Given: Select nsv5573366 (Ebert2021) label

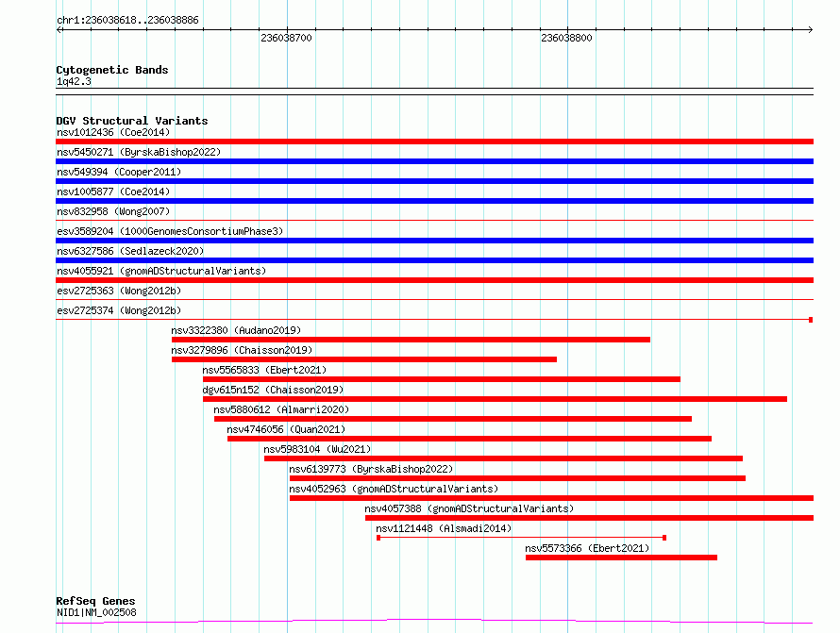Looking at the screenshot, I should click(587, 548).
